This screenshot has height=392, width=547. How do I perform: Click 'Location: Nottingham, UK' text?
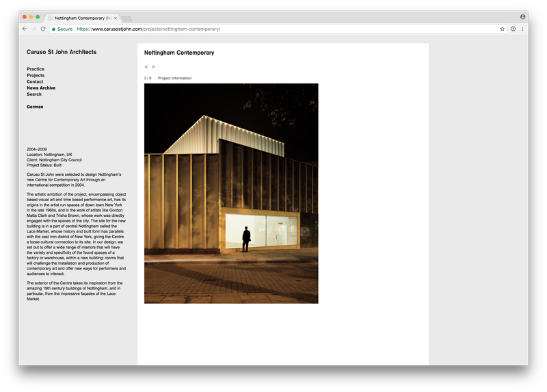pos(49,155)
